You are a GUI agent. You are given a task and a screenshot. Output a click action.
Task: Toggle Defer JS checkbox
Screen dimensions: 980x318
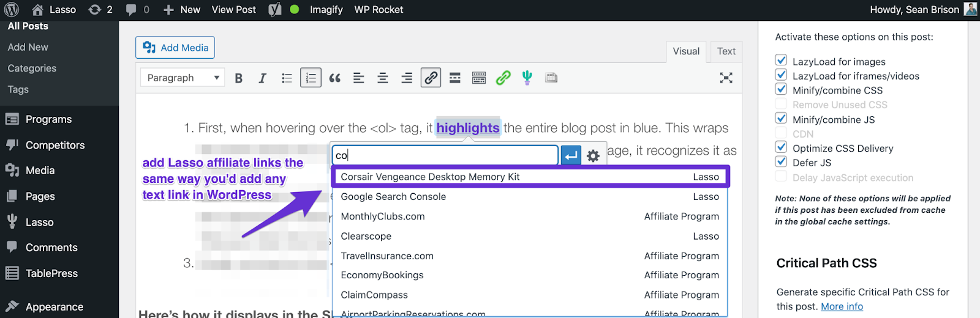781,161
